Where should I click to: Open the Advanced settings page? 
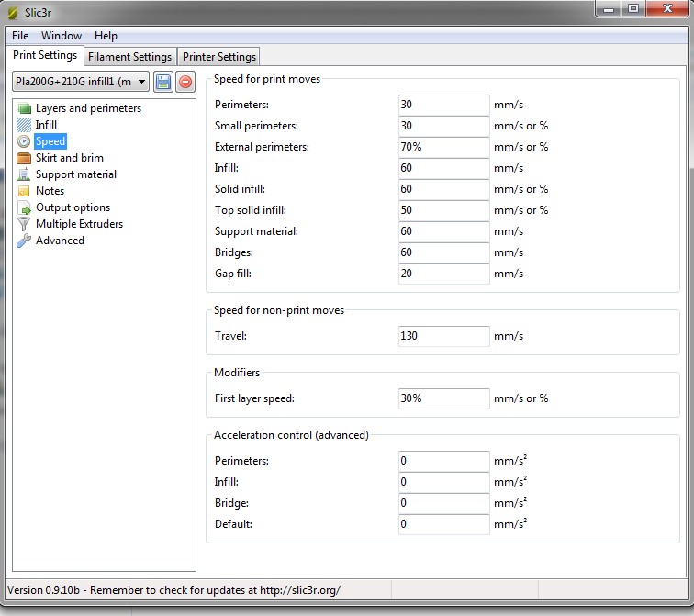coord(60,241)
